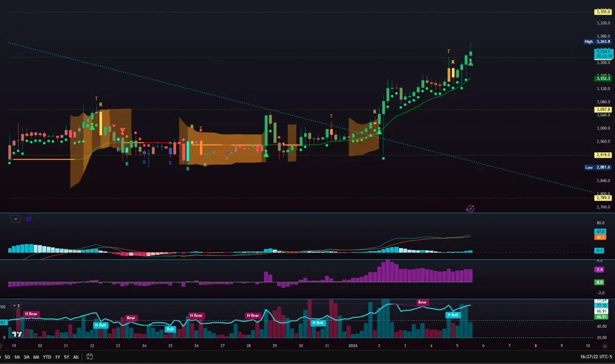Click the H Bull label near date 5
The height and width of the screenshot is (364, 615).
click(453, 315)
